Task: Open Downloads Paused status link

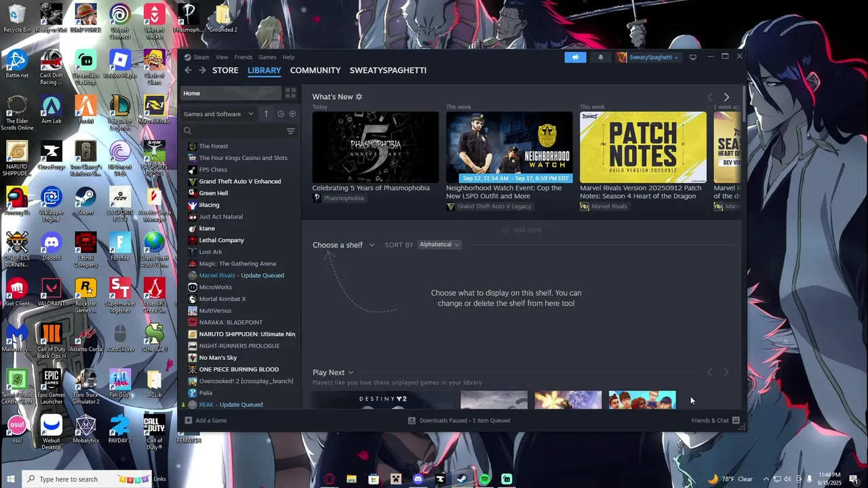Action: click(465, 420)
